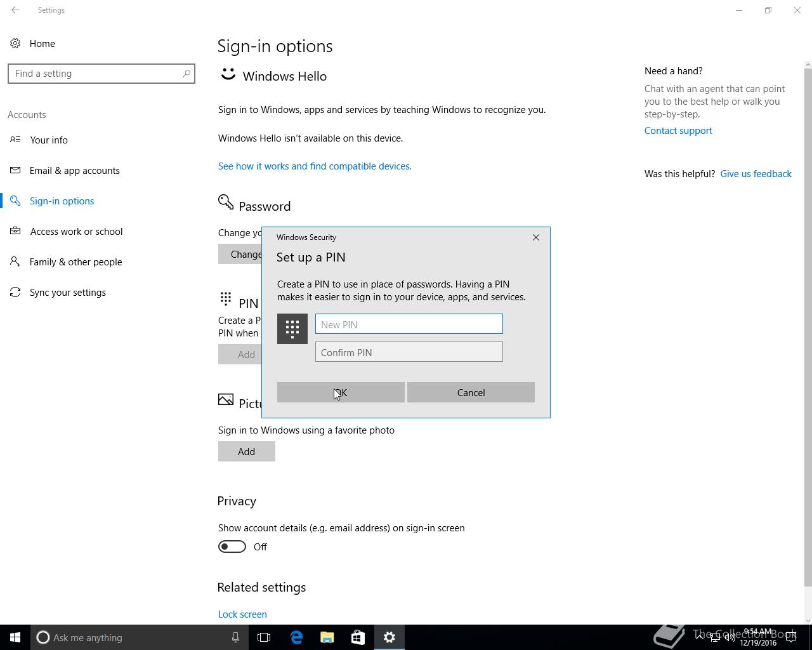The image size is (812, 650).
Task: Click the PIN keypad icon in Settings
Action: click(x=226, y=298)
